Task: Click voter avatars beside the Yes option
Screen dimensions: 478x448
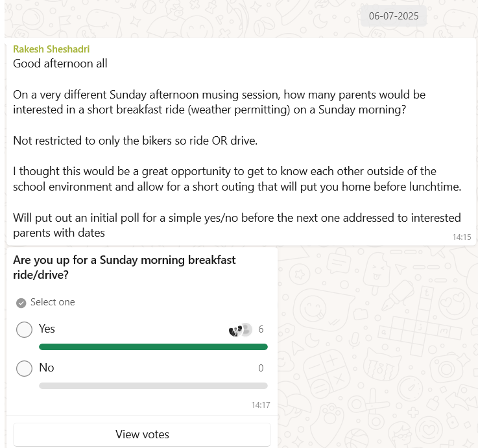Action: [240, 329]
